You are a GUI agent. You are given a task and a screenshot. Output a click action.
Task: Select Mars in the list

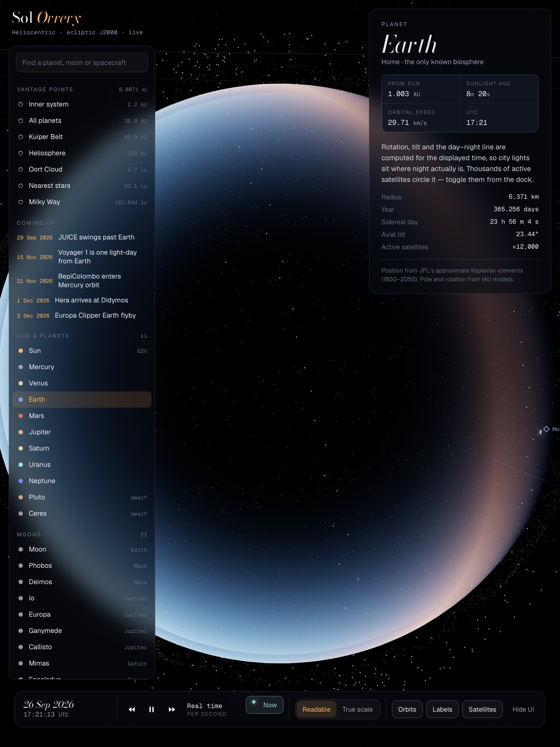tap(82, 416)
